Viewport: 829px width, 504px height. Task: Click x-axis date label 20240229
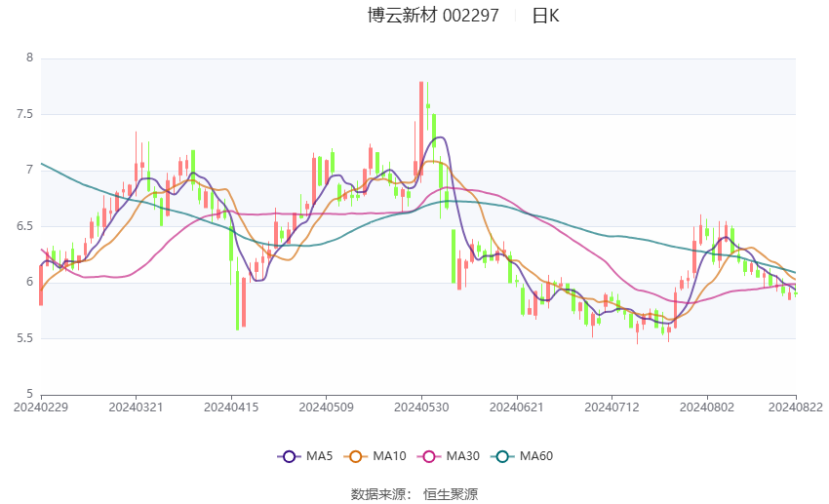(41, 407)
